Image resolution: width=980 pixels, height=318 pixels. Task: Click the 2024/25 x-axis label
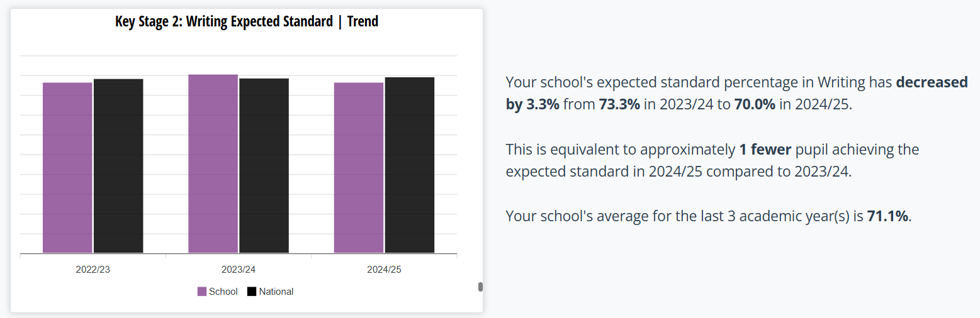point(384,270)
